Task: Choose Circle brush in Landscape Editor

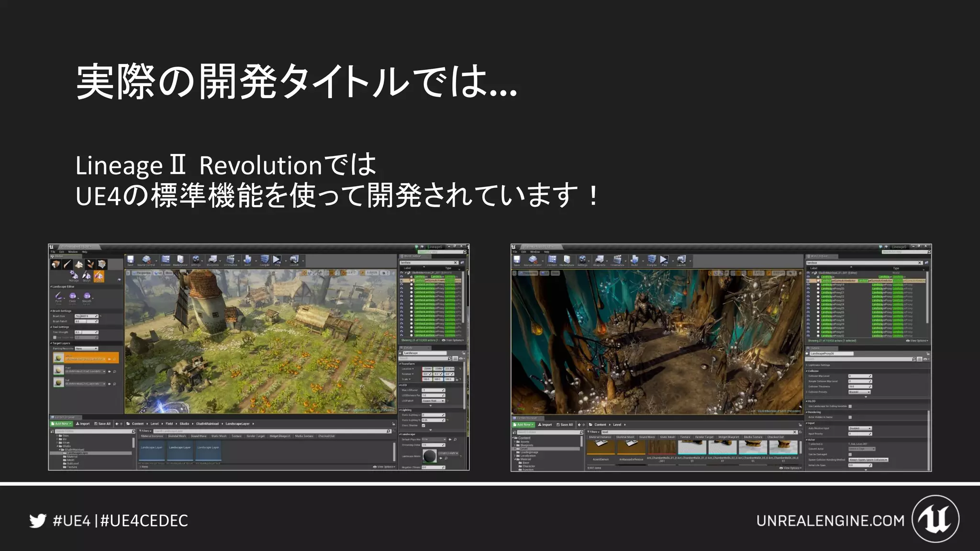Action: tap(73, 297)
